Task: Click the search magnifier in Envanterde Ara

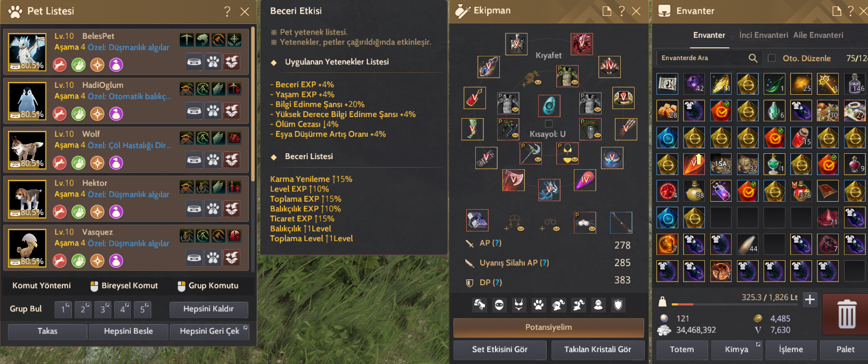Action: click(x=753, y=58)
